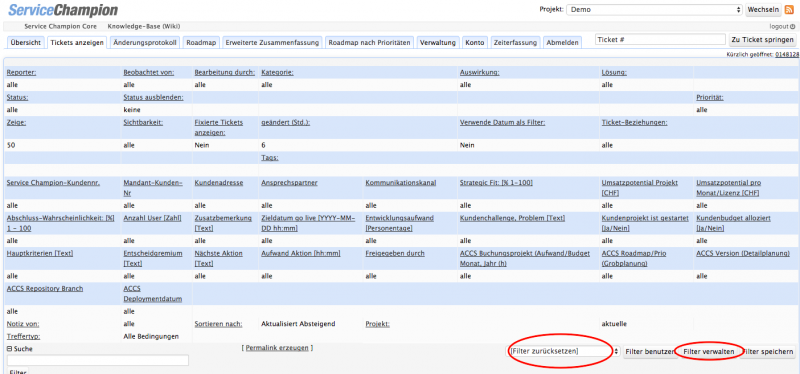
Task: Click the Abmelden tab
Action: coord(562,43)
